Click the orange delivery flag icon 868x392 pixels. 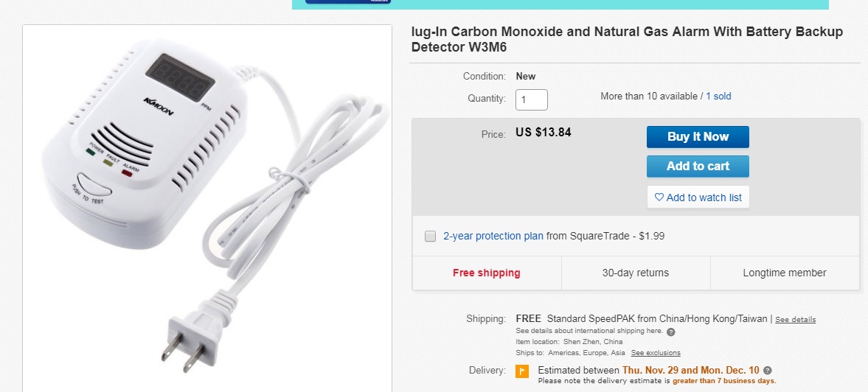point(522,371)
